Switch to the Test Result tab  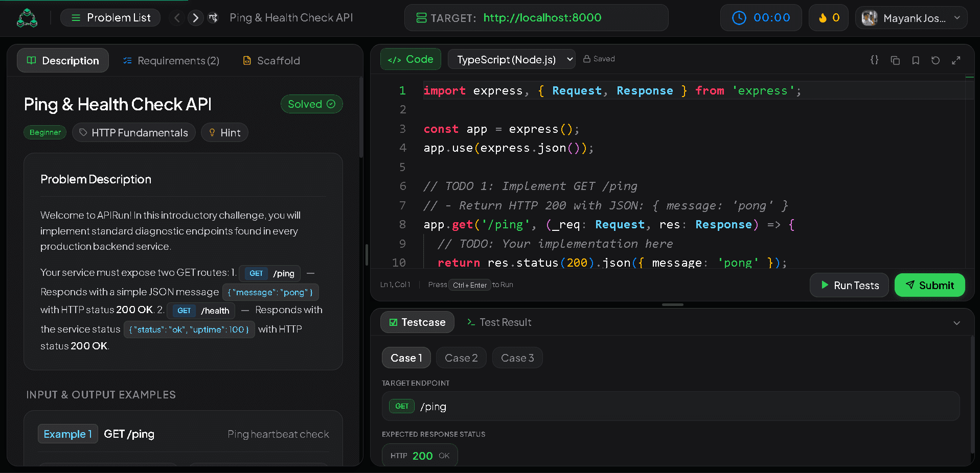[x=499, y=322]
